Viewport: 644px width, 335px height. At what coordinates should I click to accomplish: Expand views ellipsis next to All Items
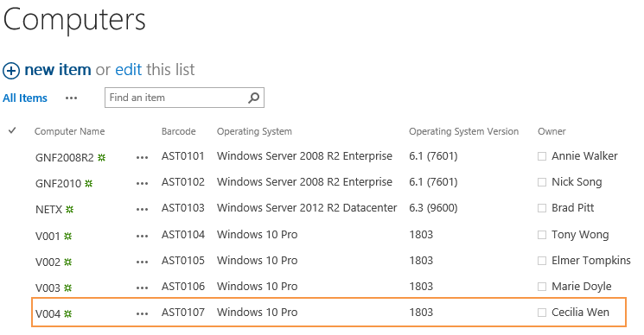click(x=71, y=98)
